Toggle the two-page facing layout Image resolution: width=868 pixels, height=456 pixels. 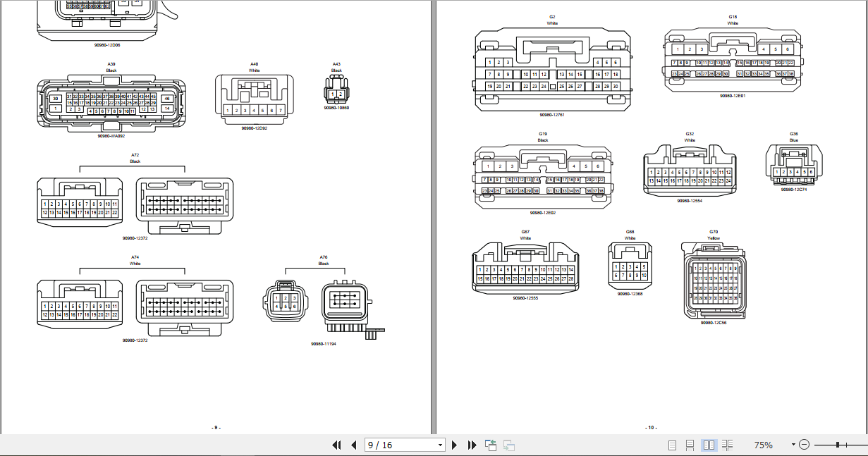(x=709, y=445)
